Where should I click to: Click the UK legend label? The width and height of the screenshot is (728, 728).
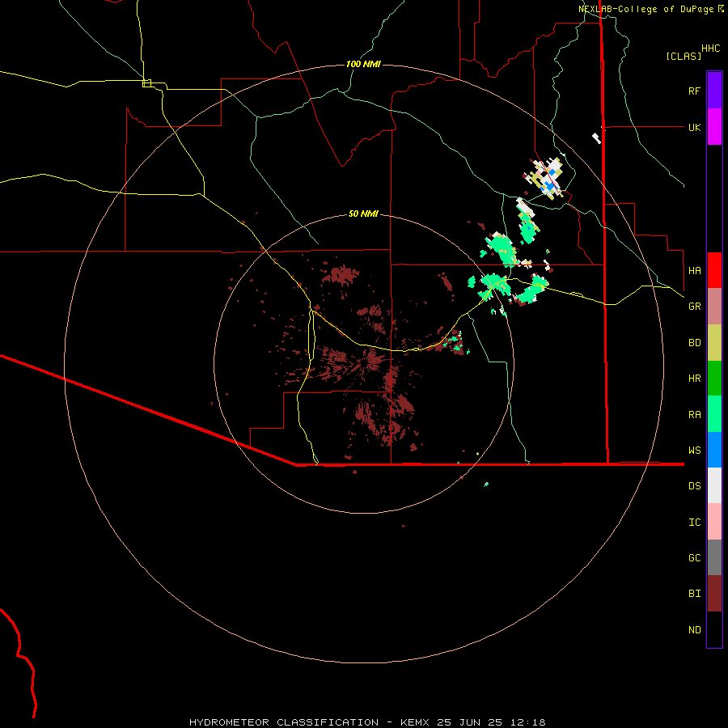pyautogui.click(x=694, y=127)
